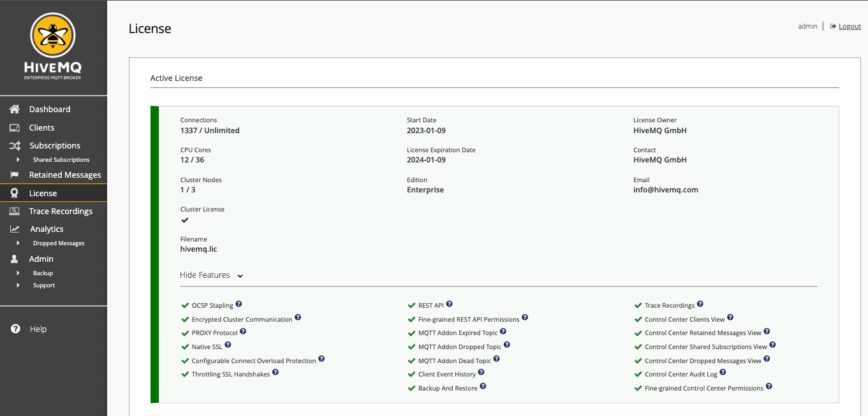Click the 1337 / Unlimited connections value

point(210,131)
